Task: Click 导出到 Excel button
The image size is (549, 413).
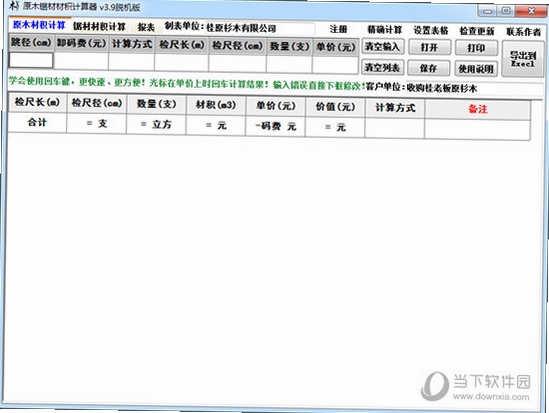Action: [522, 59]
